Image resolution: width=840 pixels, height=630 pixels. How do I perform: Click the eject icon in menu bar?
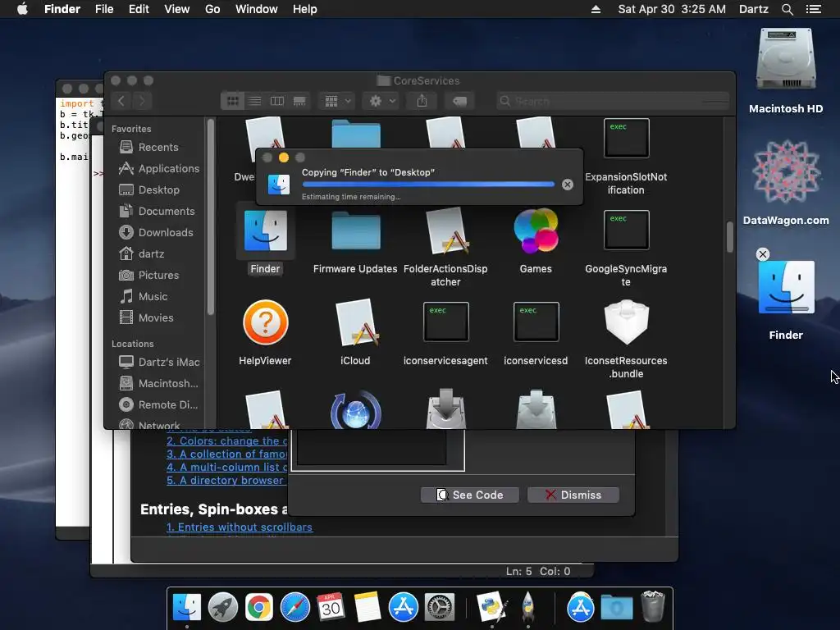pos(596,9)
